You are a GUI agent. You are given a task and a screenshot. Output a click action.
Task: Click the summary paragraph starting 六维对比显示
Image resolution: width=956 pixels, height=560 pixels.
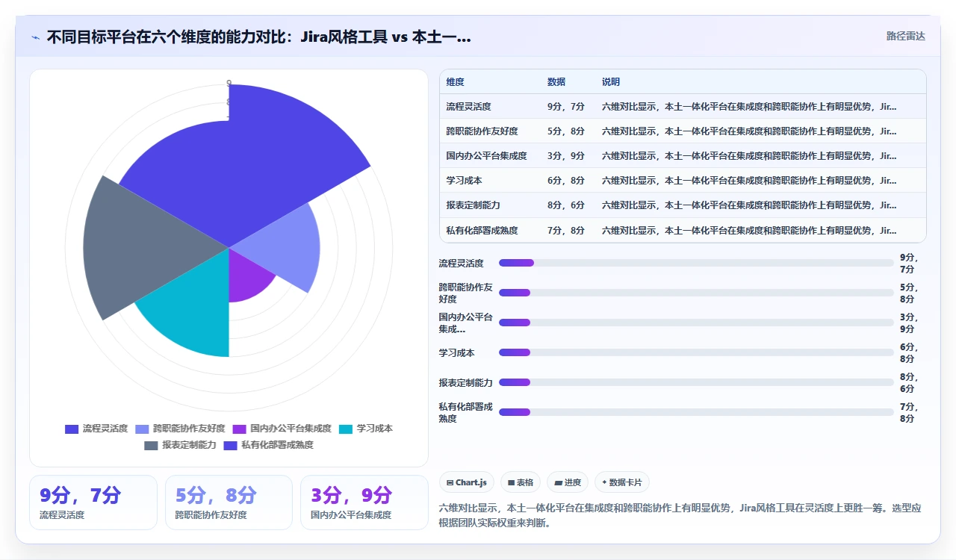pos(681,515)
